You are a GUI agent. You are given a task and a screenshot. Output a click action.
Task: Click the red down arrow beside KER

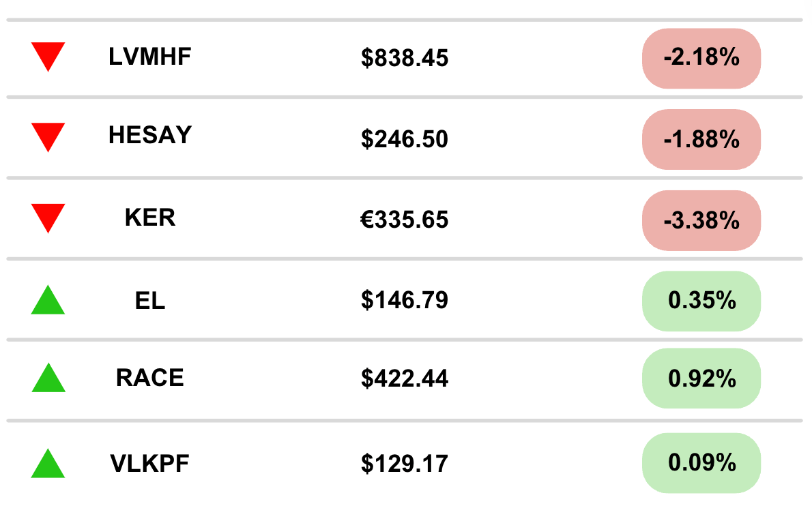point(48,217)
